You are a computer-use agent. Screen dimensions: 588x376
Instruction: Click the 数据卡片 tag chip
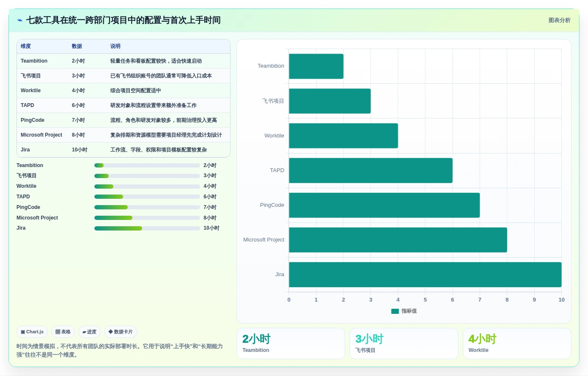coord(121,332)
